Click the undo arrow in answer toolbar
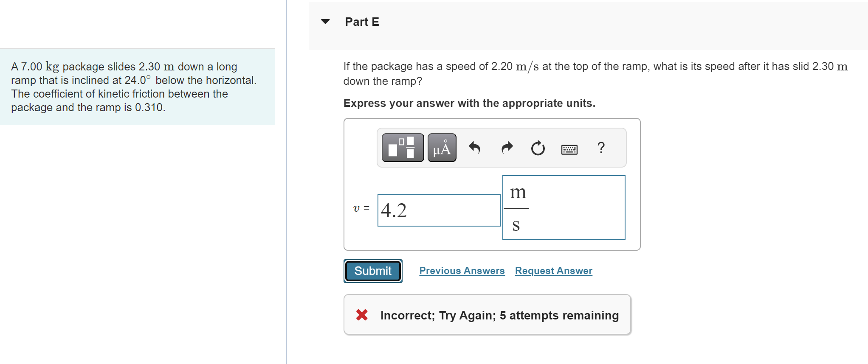 [x=474, y=148]
